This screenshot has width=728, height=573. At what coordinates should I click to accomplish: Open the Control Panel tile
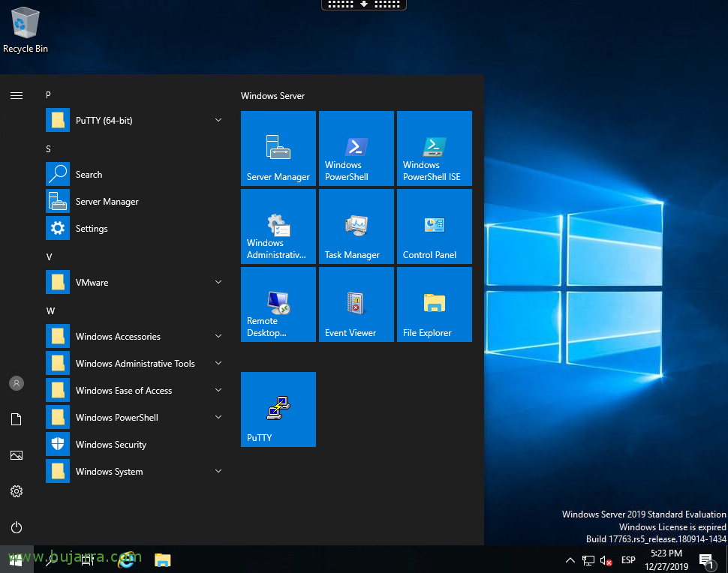(x=434, y=226)
